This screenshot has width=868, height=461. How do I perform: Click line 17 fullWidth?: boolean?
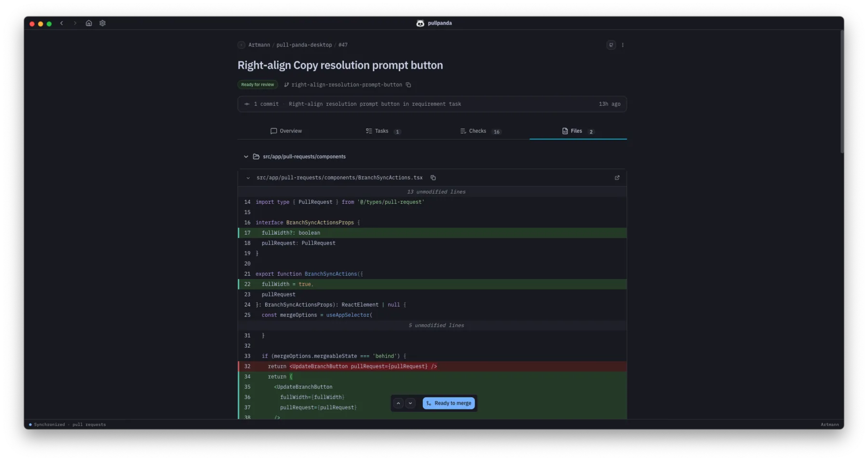(432, 233)
